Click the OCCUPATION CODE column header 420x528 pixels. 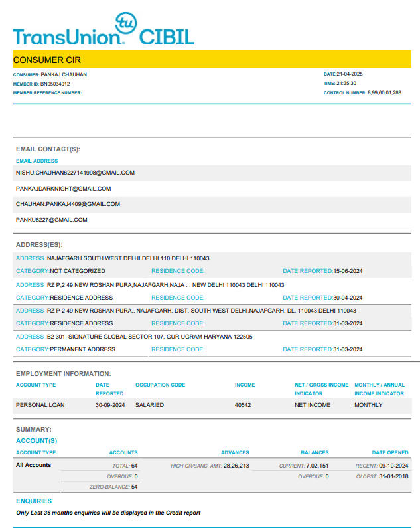click(160, 385)
